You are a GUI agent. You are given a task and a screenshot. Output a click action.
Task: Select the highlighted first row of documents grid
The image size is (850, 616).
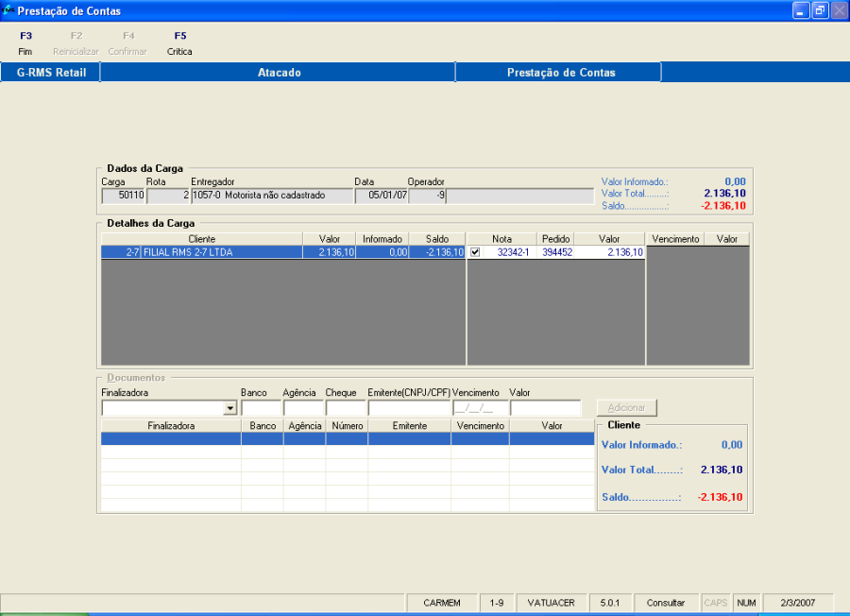pos(348,438)
